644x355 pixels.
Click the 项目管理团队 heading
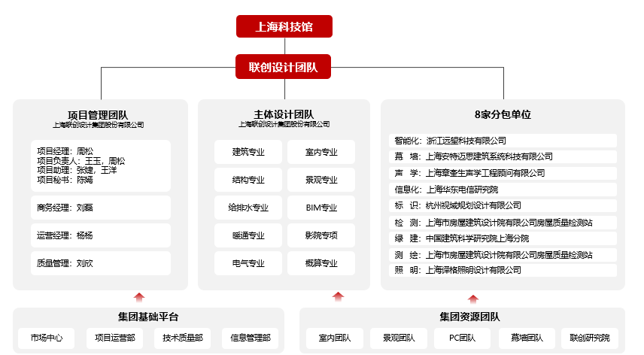tap(98, 115)
